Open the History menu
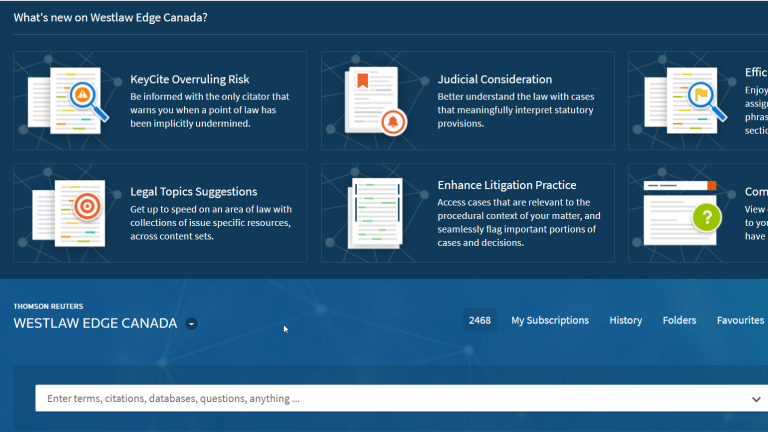768x432 pixels. [625, 320]
